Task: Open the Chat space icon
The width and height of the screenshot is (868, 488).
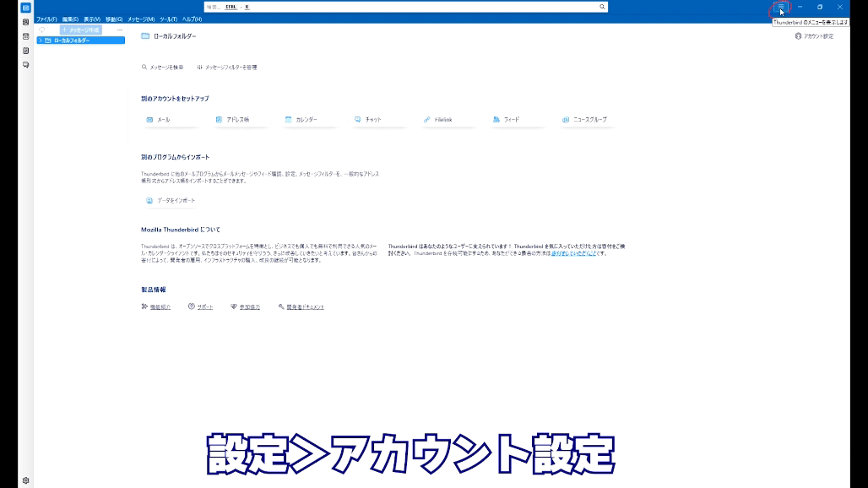Action: click(x=26, y=64)
